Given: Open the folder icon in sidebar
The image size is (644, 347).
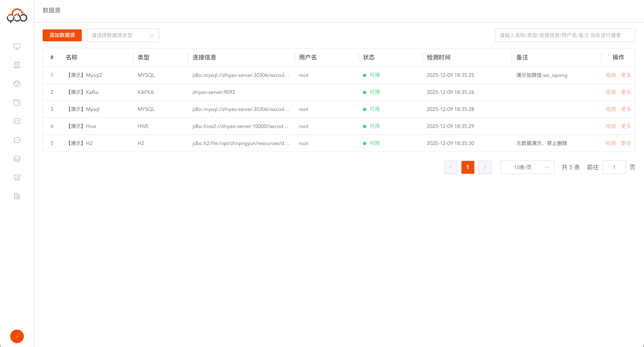Looking at the screenshot, I should pyautogui.click(x=17, y=102).
